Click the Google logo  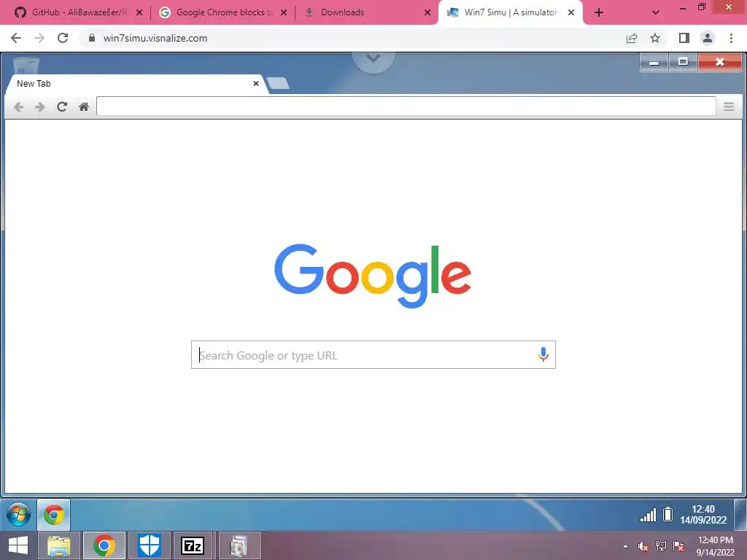click(x=373, y=276)
